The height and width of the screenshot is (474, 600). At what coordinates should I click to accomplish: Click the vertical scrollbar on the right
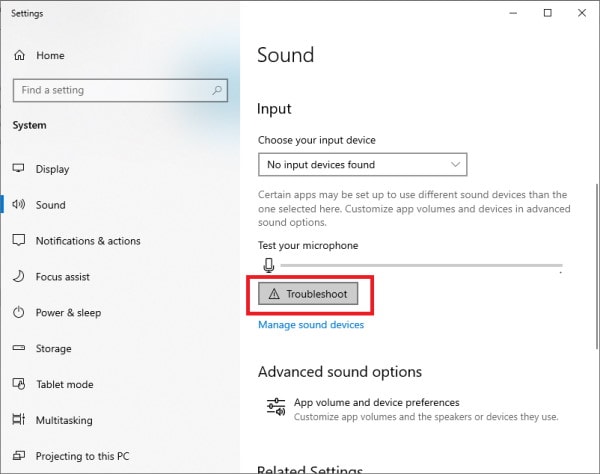click(x=597, y=266)
